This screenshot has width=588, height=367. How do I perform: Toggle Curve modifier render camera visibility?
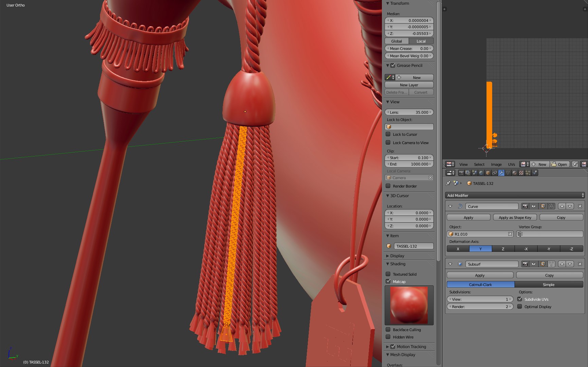click(x=525, y=206)
